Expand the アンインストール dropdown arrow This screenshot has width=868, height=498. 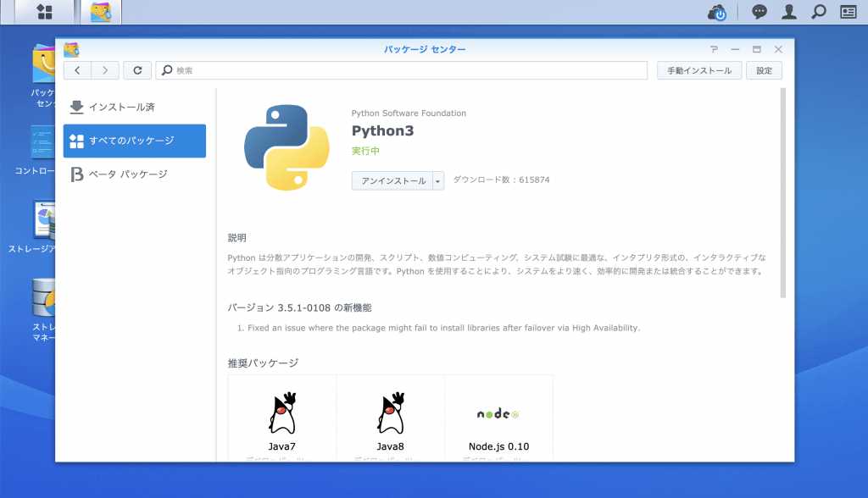(438, 180)
